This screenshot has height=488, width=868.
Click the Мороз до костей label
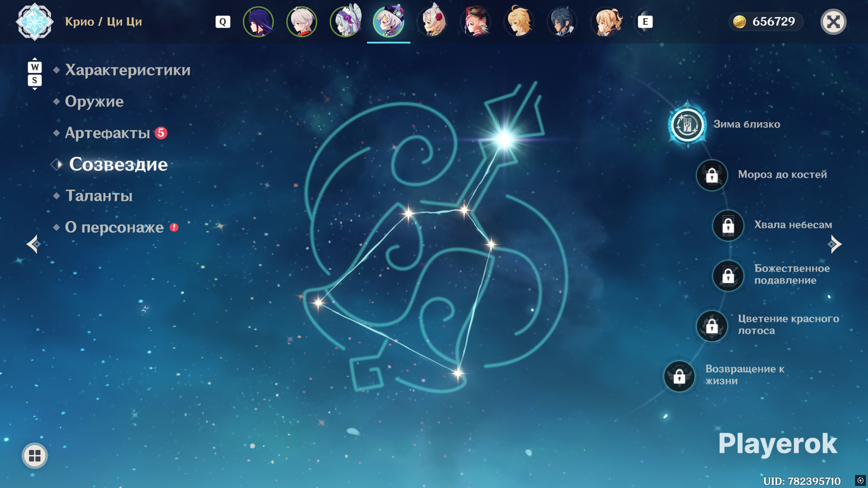coord(783,175)
